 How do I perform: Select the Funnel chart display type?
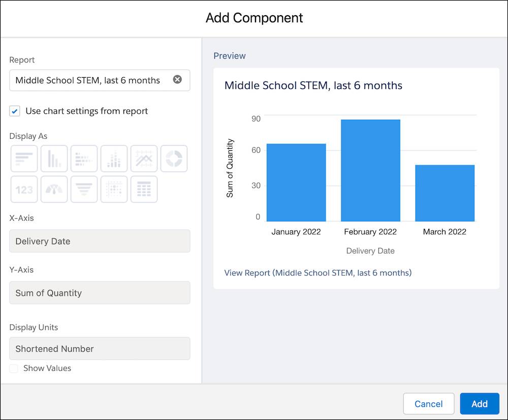84,189
